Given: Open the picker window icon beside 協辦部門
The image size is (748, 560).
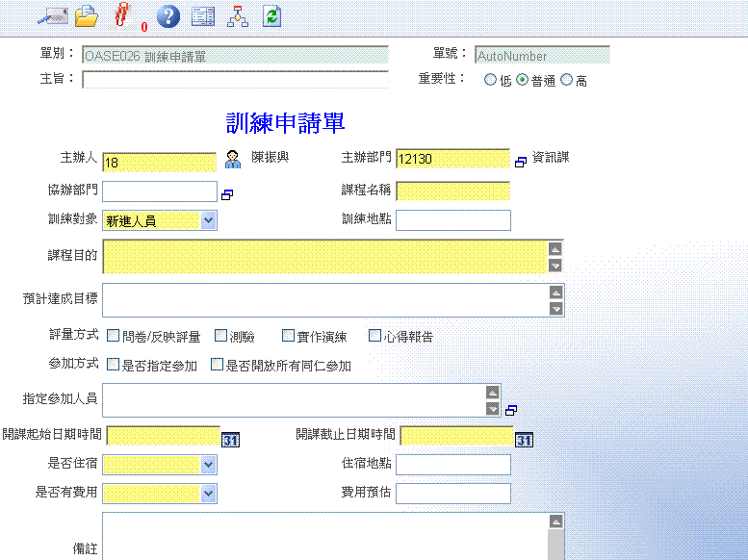Looking at the screenshot, I should tap(228, 194).
